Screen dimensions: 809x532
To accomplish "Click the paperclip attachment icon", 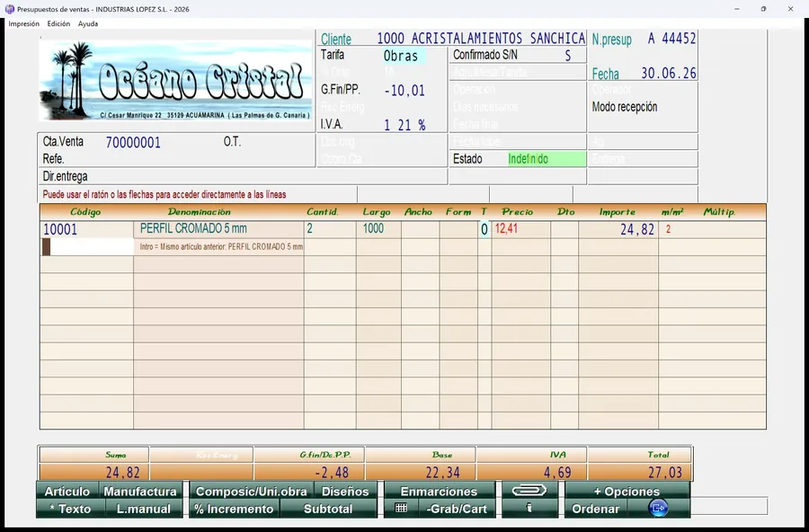I will point(529,490).
